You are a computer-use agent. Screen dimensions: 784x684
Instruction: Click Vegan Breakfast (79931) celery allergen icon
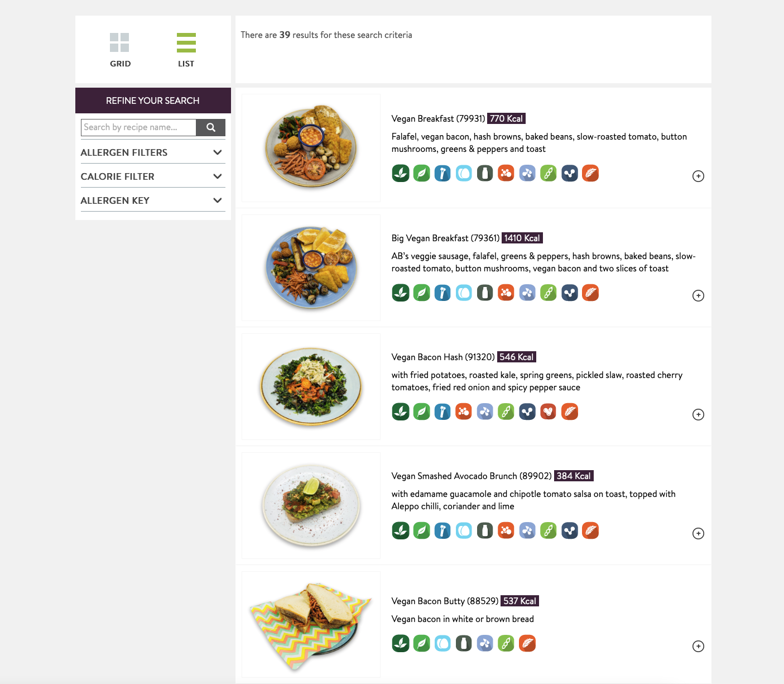442,174
